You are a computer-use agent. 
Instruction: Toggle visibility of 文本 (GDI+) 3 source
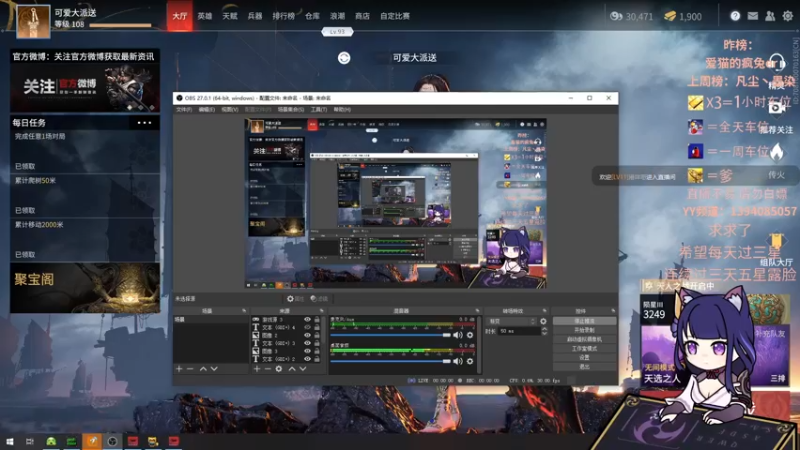coord(307,343)
